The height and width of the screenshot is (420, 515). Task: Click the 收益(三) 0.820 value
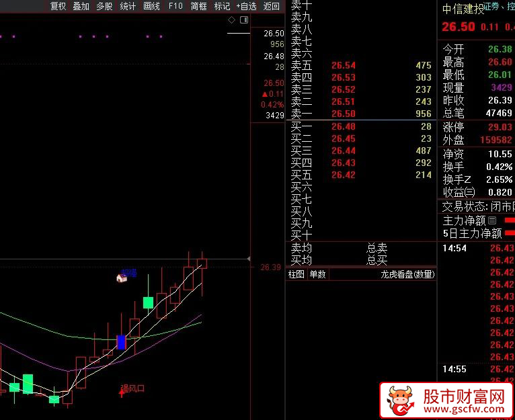500,192
